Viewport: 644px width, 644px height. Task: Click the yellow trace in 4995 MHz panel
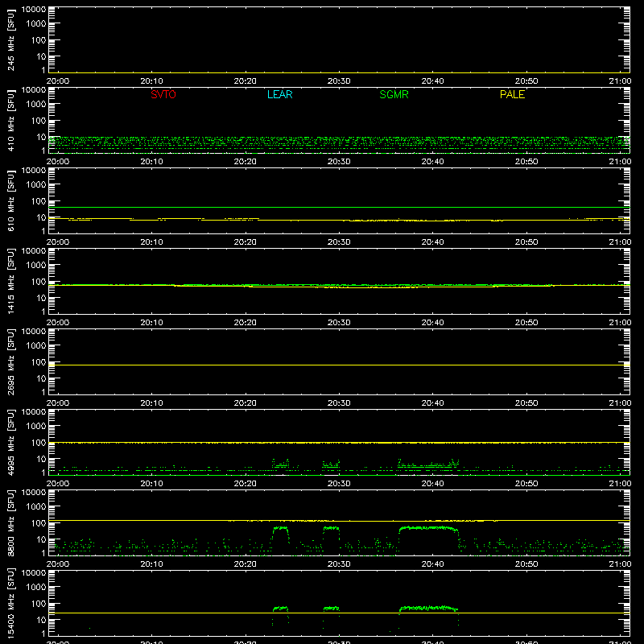coord(339,442)
